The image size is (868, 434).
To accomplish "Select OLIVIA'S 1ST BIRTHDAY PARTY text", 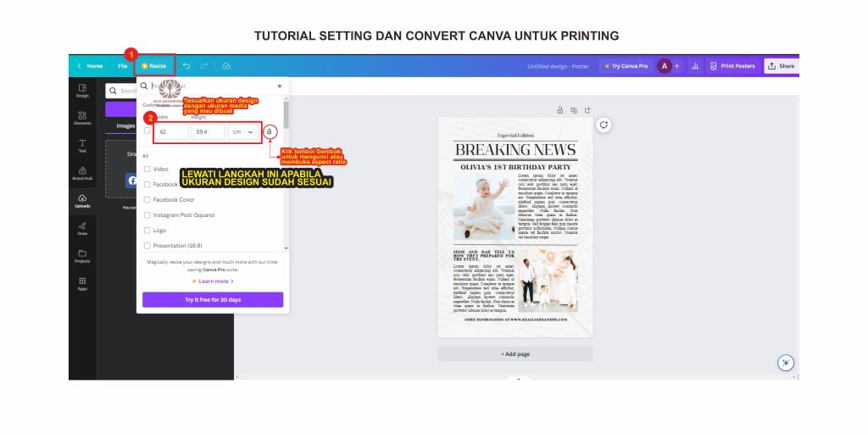I will click(515, 167).
